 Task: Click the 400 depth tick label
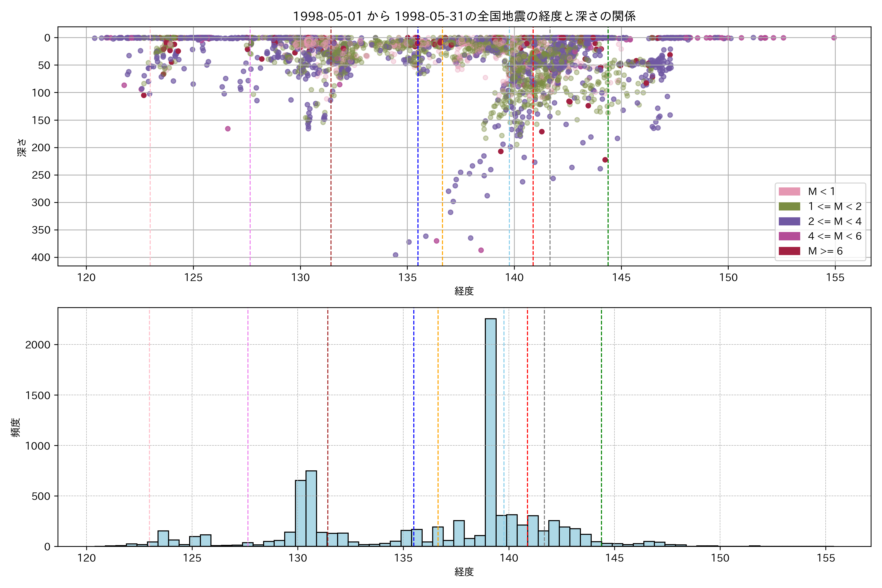pyautogui.click(x=41, y=258)
